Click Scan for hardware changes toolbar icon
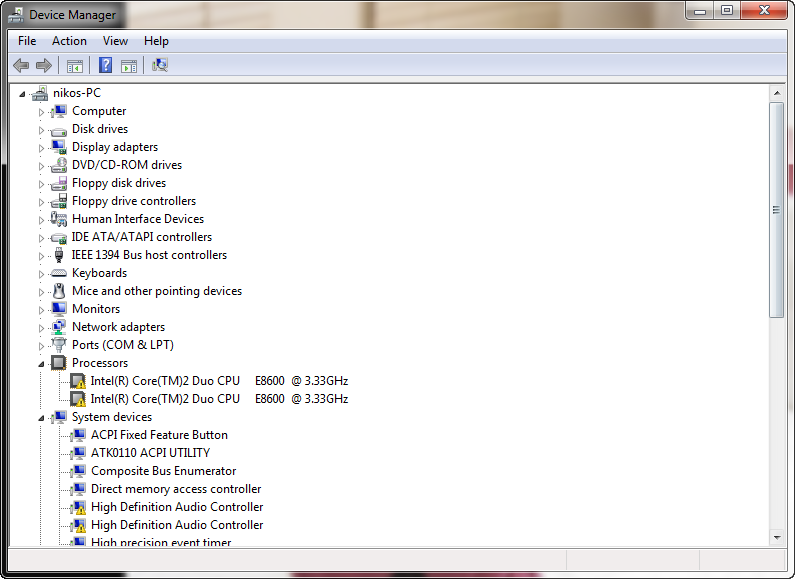This screenshot has height=579, width=795. point(160,65)
